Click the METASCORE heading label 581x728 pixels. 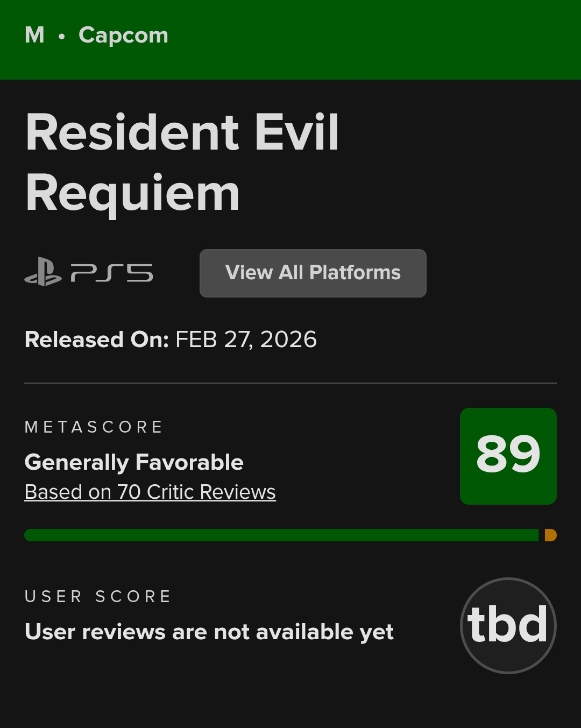point(94,427)
